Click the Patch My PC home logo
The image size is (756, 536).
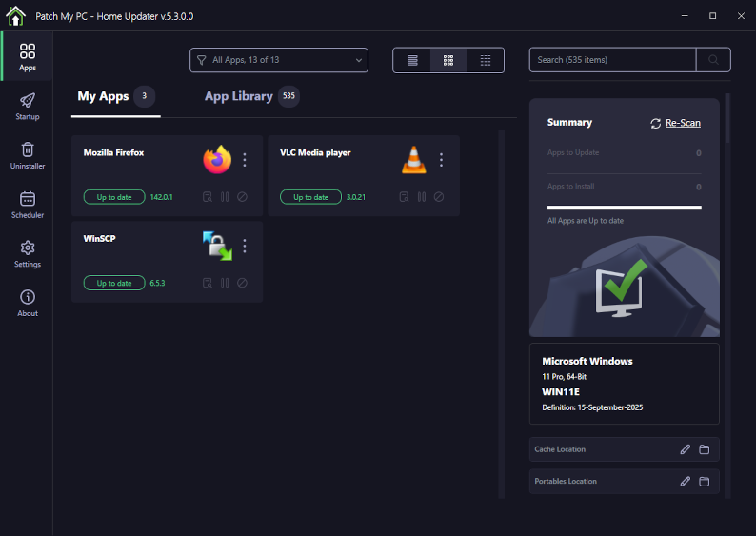[x=15, y=16]
